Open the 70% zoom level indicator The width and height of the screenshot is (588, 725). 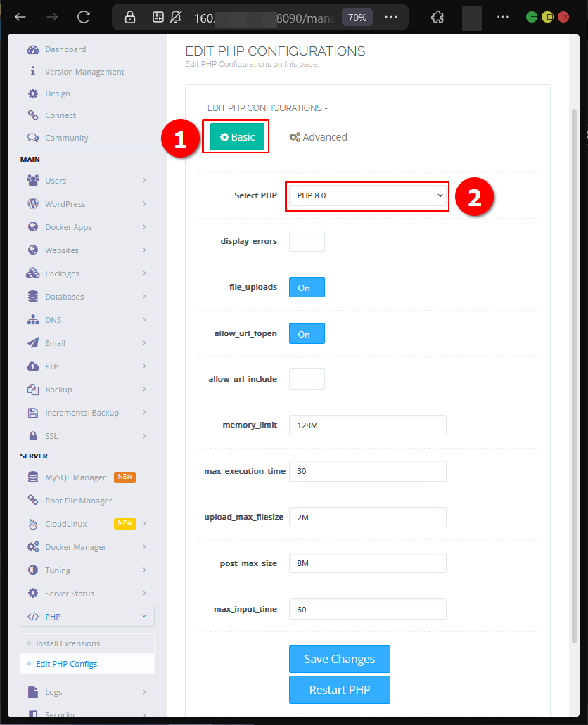pos(357,18)
